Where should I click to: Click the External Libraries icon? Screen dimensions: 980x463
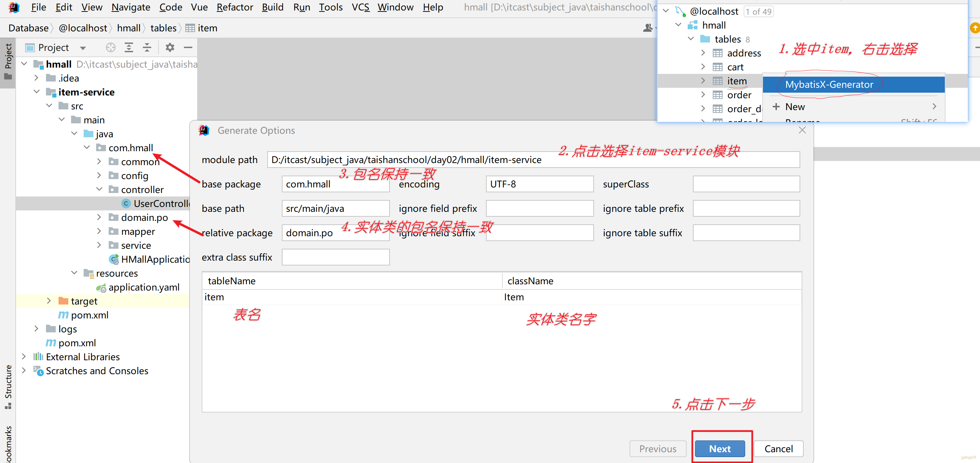[x=38, y=357]
